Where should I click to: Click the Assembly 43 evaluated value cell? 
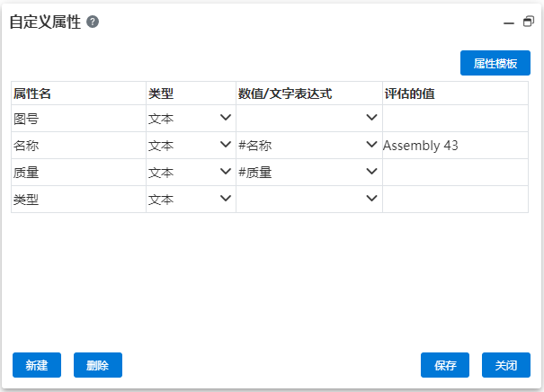coord(455,146)
